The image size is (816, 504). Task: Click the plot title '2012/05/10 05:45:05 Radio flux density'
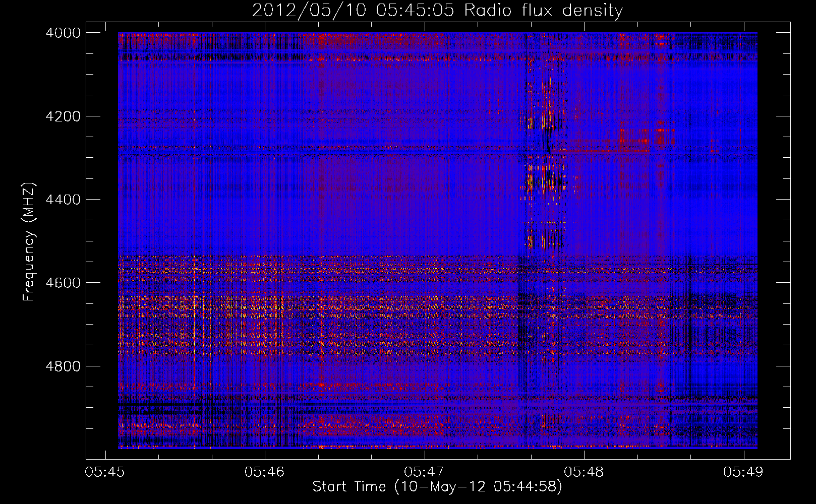coord(437,11)
